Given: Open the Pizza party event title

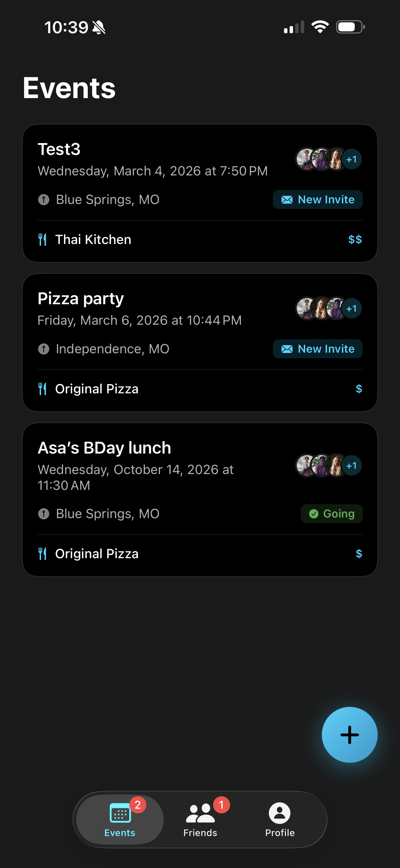Looking at the screenshot, I should pos(81,299).
